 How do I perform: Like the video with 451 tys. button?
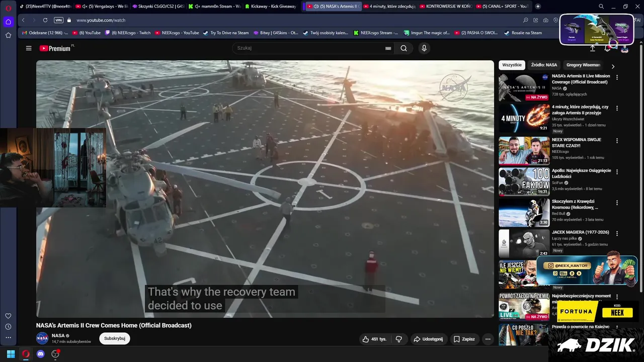(374, 339)
